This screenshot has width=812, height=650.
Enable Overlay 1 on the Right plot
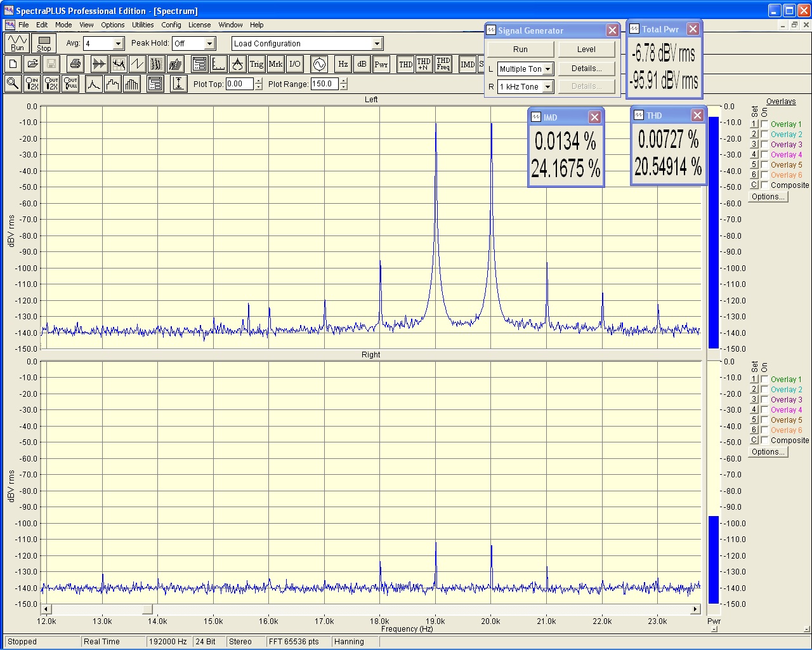(765, 380)
